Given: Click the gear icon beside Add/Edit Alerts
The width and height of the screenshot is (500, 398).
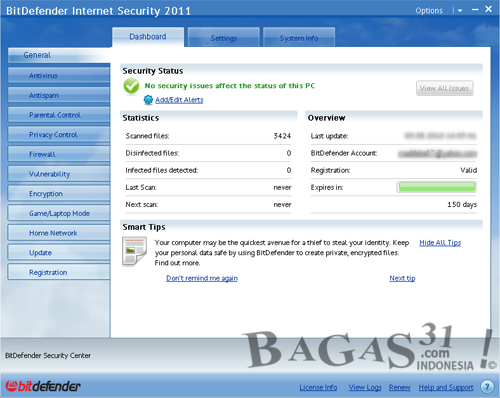Looking at the screenshot, I should (148, 100).
